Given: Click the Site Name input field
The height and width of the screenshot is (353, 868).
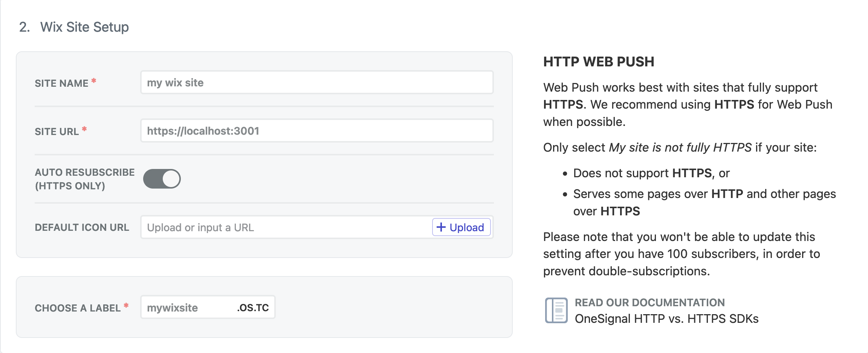Looking at the screenshot, I should (316, 83).
